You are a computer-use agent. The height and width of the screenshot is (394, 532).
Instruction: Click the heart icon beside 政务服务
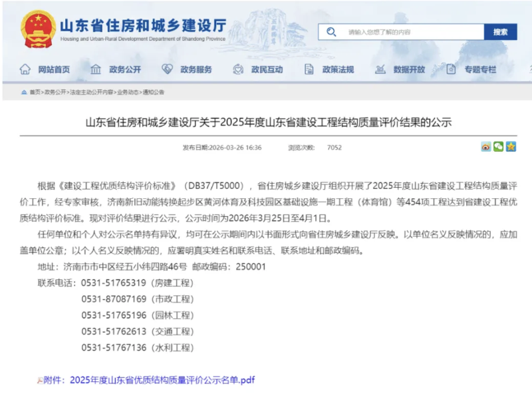pyautogui.click(x=167, y=69)
